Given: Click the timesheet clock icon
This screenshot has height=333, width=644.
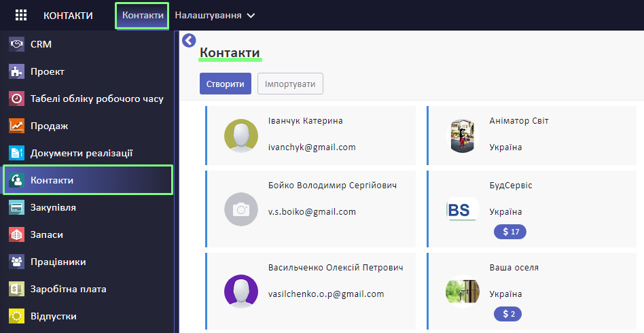Looking at the screenshot, I should click(x=17, y=99).
